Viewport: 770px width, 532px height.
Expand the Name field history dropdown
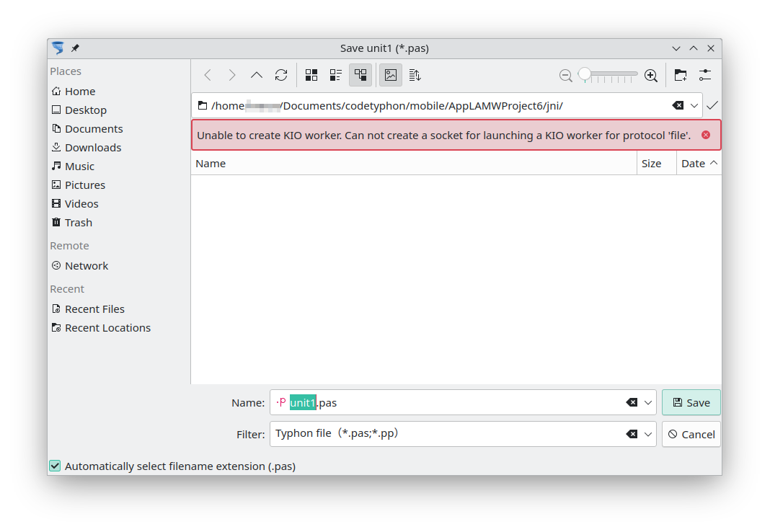(648, 402)
